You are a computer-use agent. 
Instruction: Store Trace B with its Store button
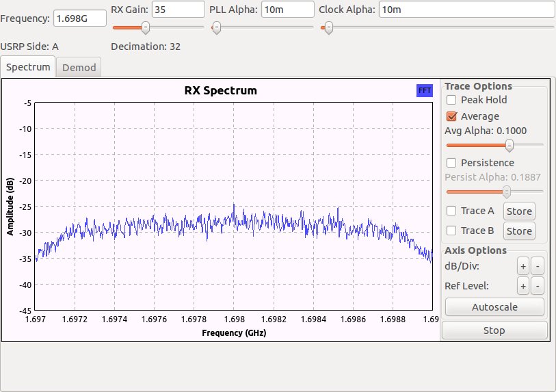518,231
